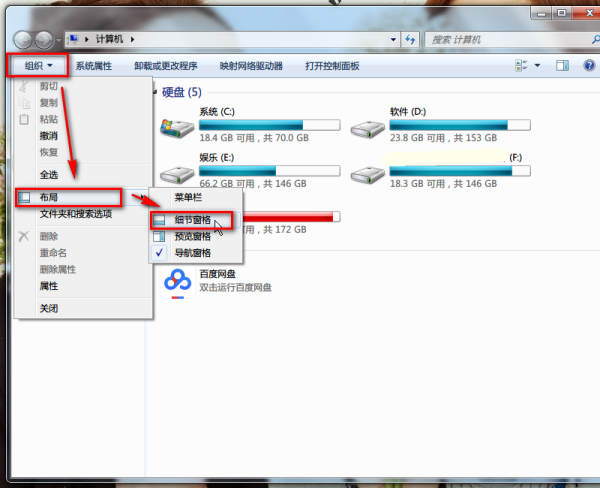Image resolution: width=600 pixels, height=488 pixels.
Task: Select the 百度网盘 cloud icon
Action: (x=178, y=283)
